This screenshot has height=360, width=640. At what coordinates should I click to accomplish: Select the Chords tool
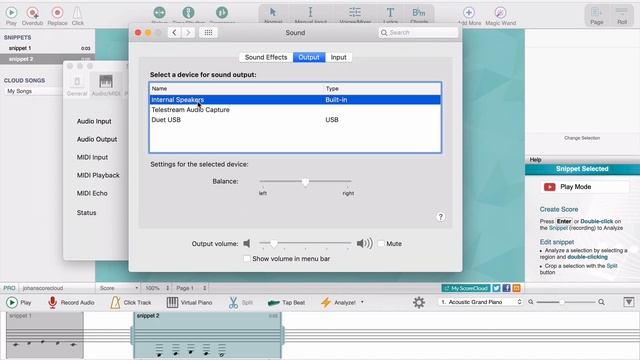[x=419, y=13]
